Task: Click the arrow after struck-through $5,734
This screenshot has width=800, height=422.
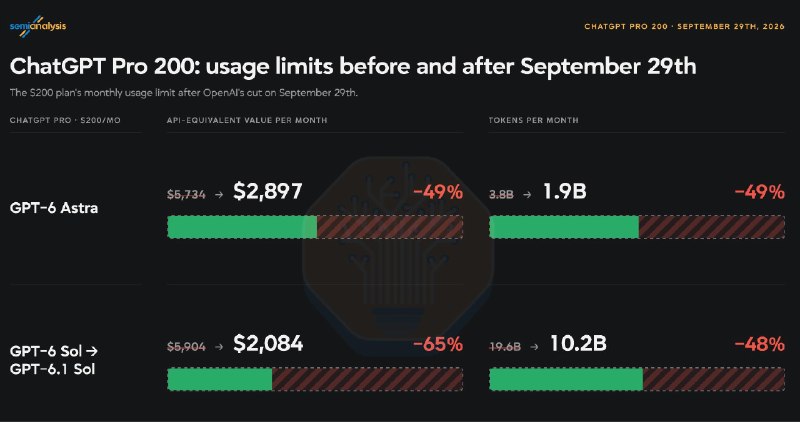Action: [x=219, y=194]
